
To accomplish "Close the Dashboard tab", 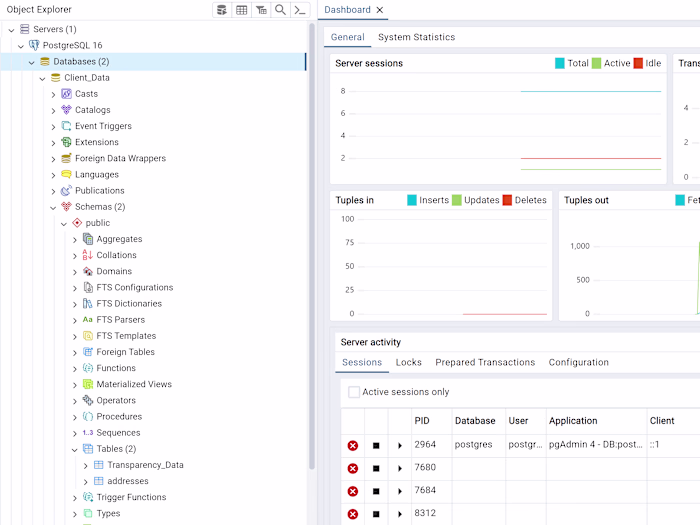I will pos(380,10).
